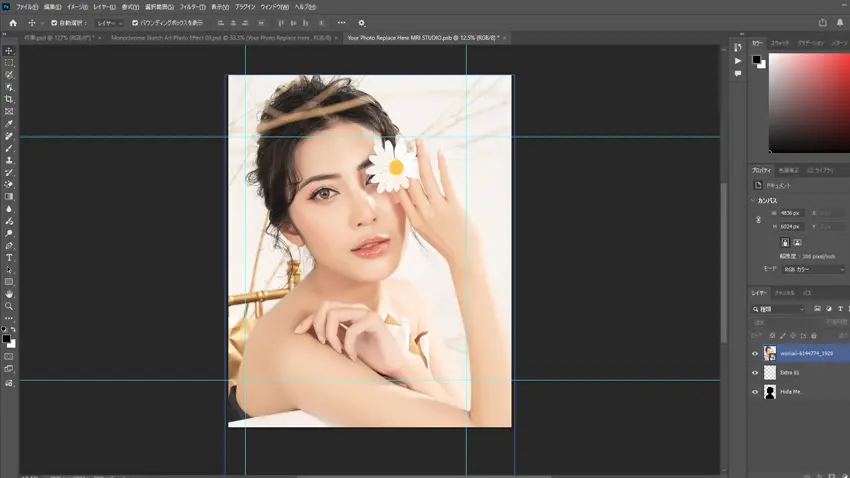Activate the Hand tool
850x478 pixels.
[9, 294]
